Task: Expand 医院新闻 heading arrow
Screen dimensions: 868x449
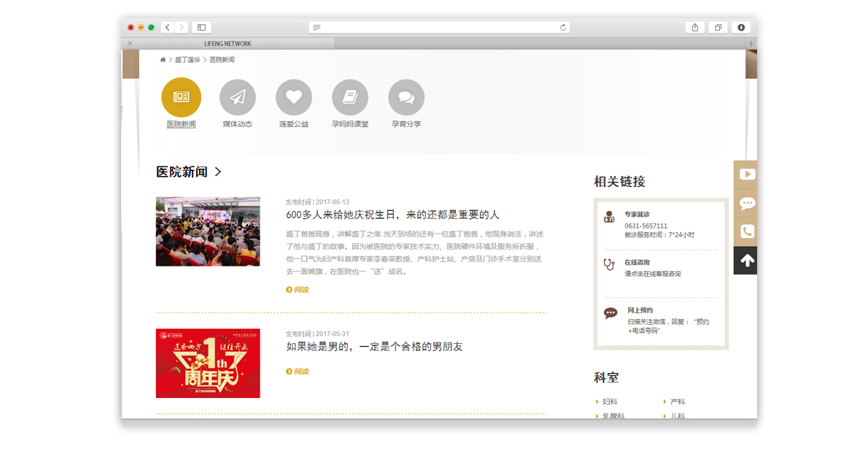Action: pos(218,172)
